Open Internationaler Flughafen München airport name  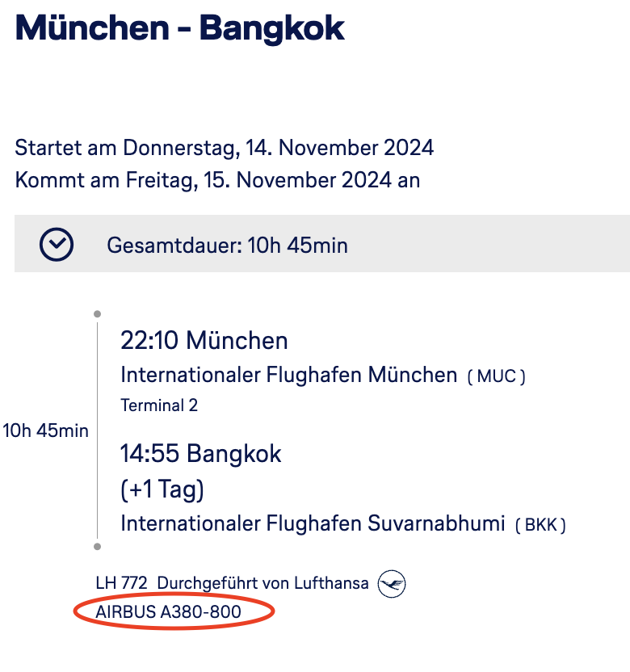[288, 376]
